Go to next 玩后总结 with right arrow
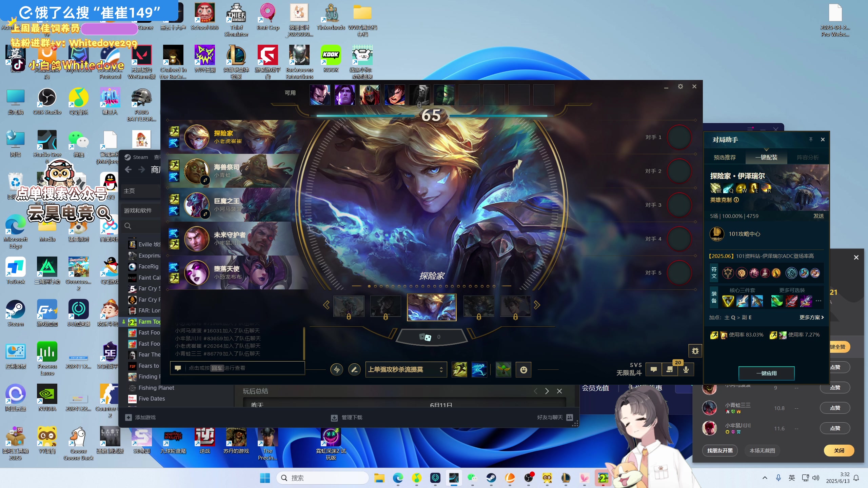Image resolution: width=868 pixels, height=488 pixels. 547,391
